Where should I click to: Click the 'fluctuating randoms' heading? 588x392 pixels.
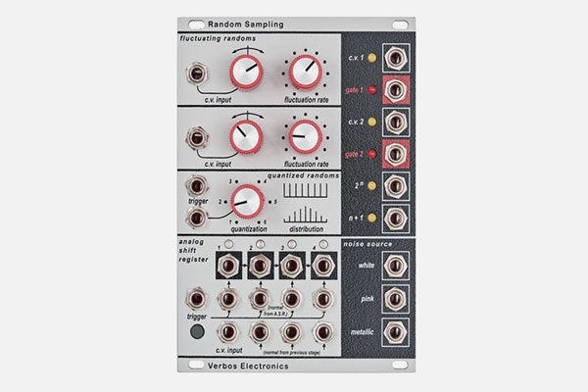tap(218, 38)
